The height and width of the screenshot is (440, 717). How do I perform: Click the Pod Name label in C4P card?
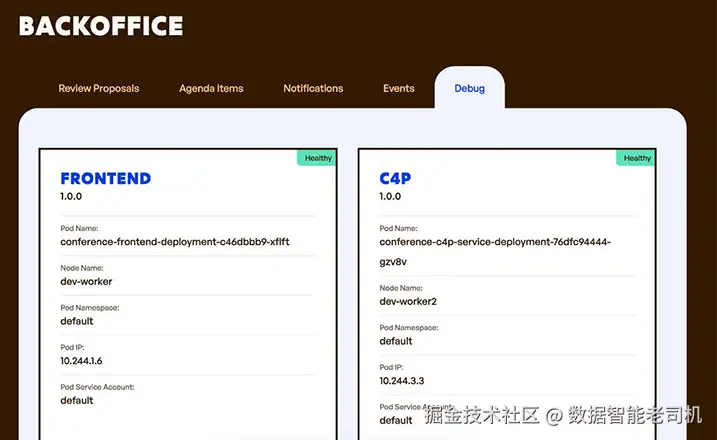coord(398,228)
